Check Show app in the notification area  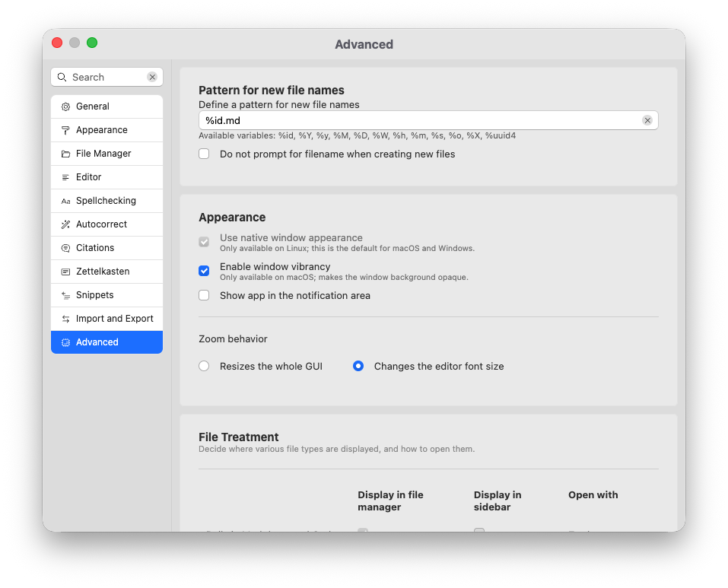(204, 295)
